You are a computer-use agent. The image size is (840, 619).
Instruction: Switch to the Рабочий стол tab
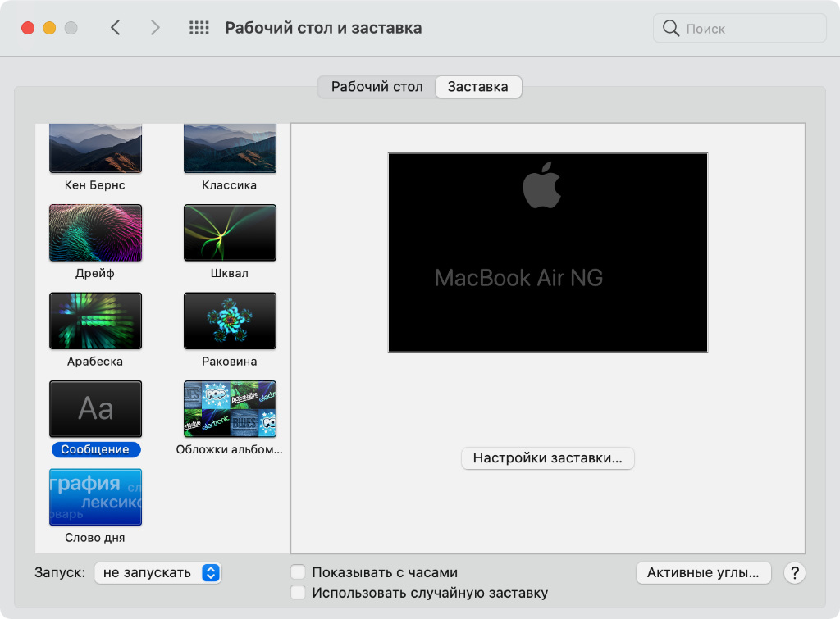point(377,86)
